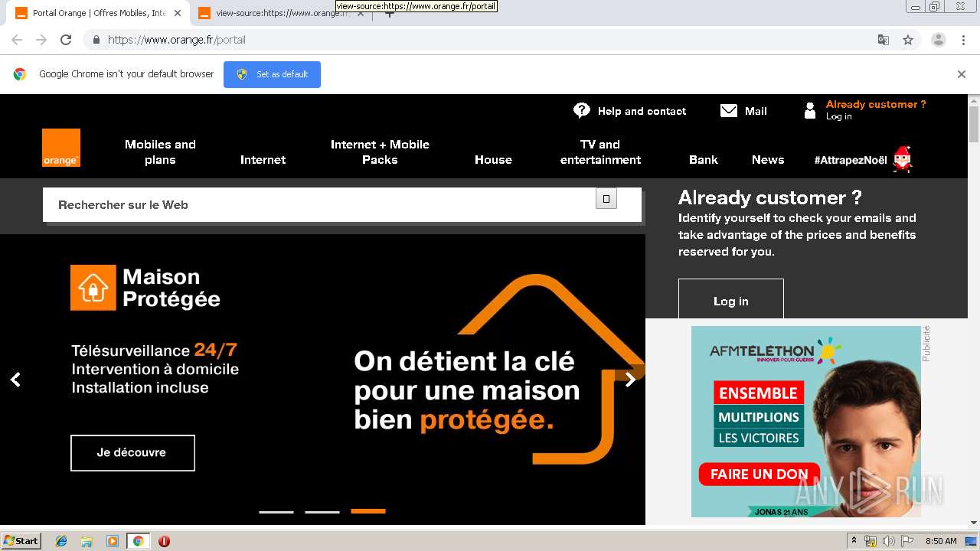
Task: Open TV and entertainment menu
Action: click(x=600, y=152)
